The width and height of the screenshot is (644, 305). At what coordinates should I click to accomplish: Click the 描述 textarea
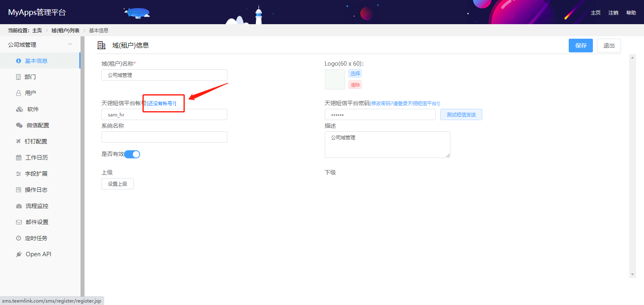(387, 145)
